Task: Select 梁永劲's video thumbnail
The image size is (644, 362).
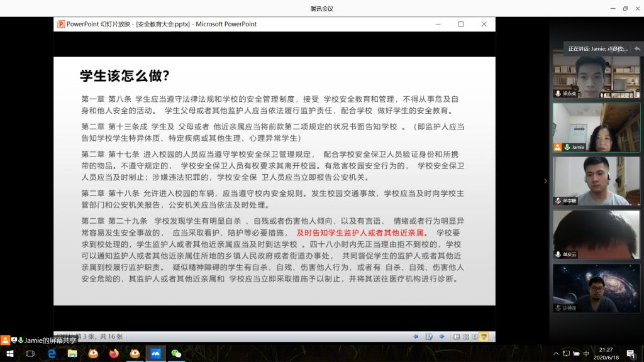Action: click(596, 75)
